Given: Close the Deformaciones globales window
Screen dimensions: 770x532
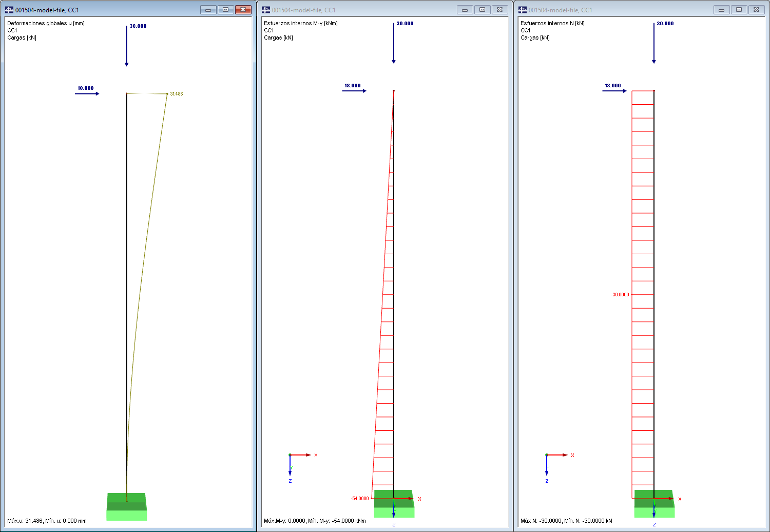Looking at the screenshot, I should tap(243, 10).
